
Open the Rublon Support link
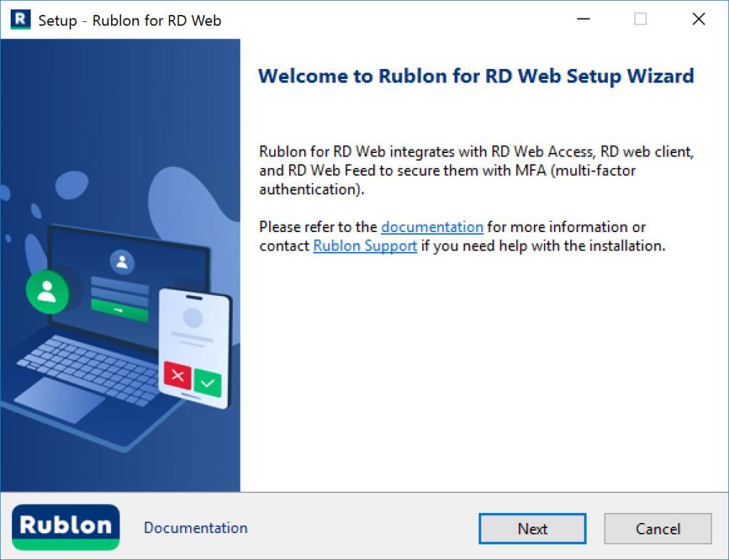pos(364,245)
